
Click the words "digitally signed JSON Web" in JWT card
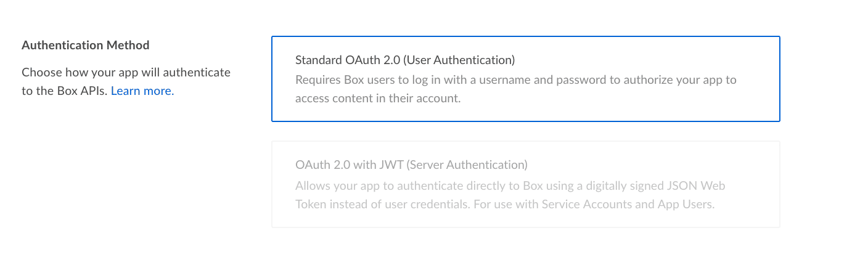656,185
